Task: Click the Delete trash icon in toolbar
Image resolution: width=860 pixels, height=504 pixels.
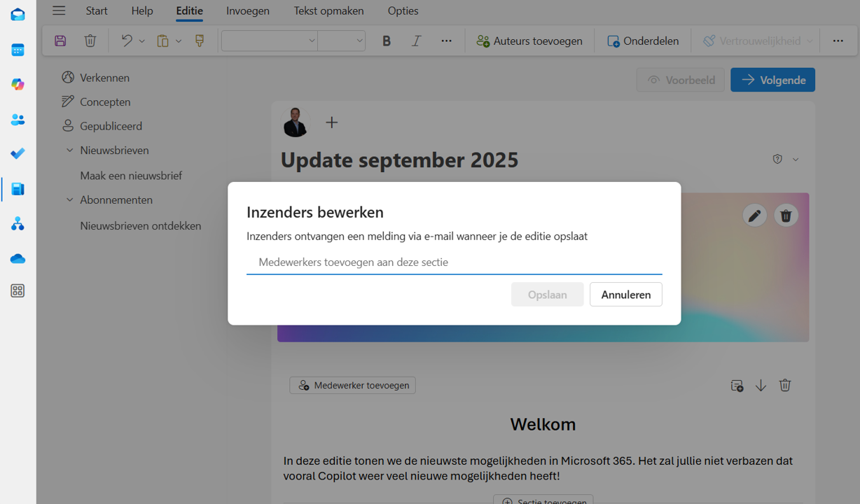Action: click(90, 41)
